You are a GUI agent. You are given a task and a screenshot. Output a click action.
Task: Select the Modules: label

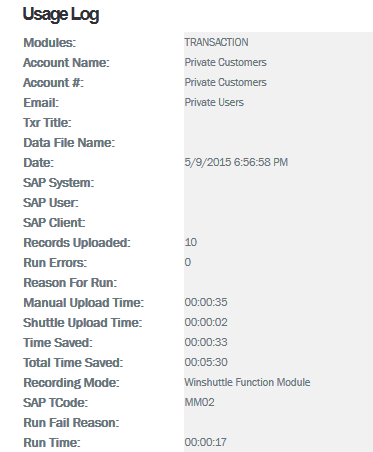coord(50,43)
